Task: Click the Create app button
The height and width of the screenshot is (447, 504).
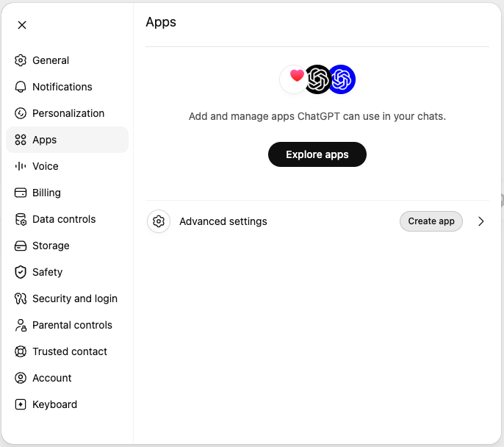Action: point(431,221)
